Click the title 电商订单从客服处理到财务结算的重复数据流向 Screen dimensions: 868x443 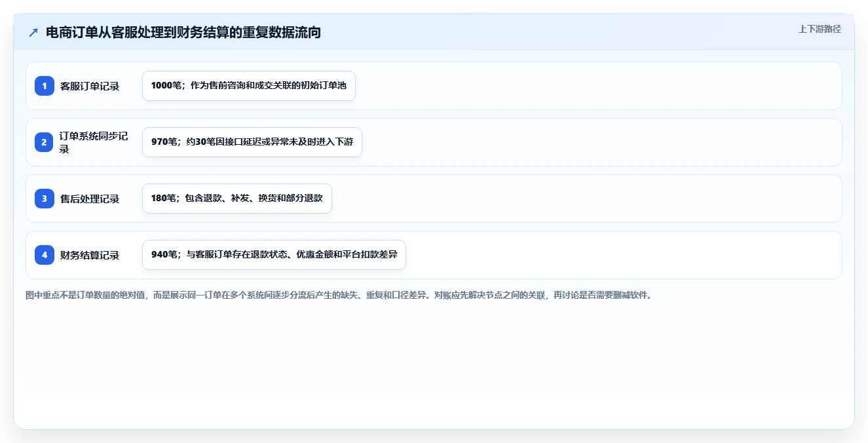tap(183, 32)
